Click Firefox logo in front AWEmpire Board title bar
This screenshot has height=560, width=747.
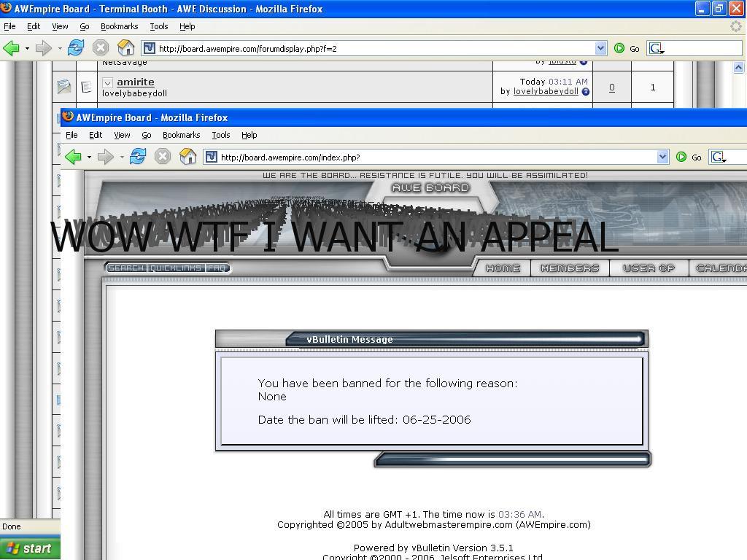tap(68, 117)
